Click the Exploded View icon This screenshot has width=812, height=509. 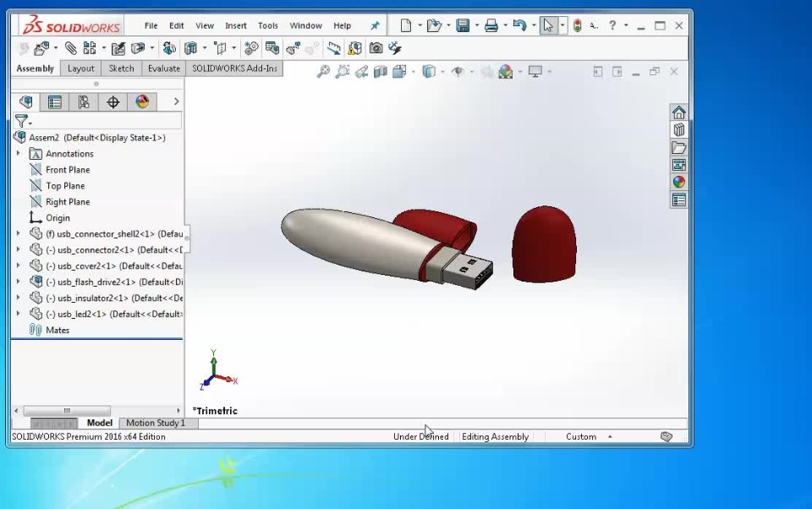pos(293,49)
